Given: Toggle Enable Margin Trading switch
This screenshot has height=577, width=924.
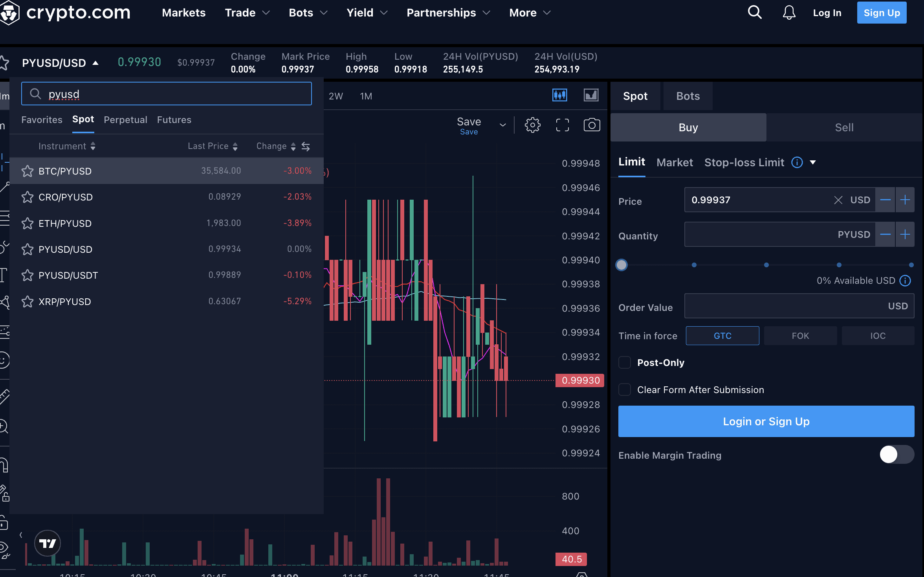Looking at the screenshot, I should tap(896, 455).
